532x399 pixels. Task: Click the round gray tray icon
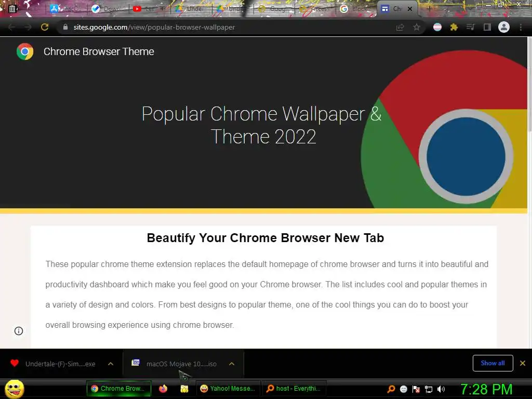tap(403, 389)
